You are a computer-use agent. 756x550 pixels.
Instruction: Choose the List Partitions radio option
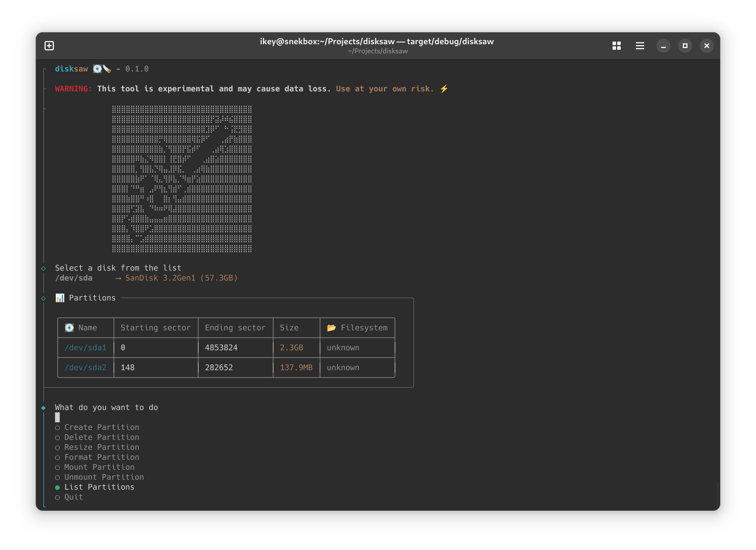click(57, 487)
